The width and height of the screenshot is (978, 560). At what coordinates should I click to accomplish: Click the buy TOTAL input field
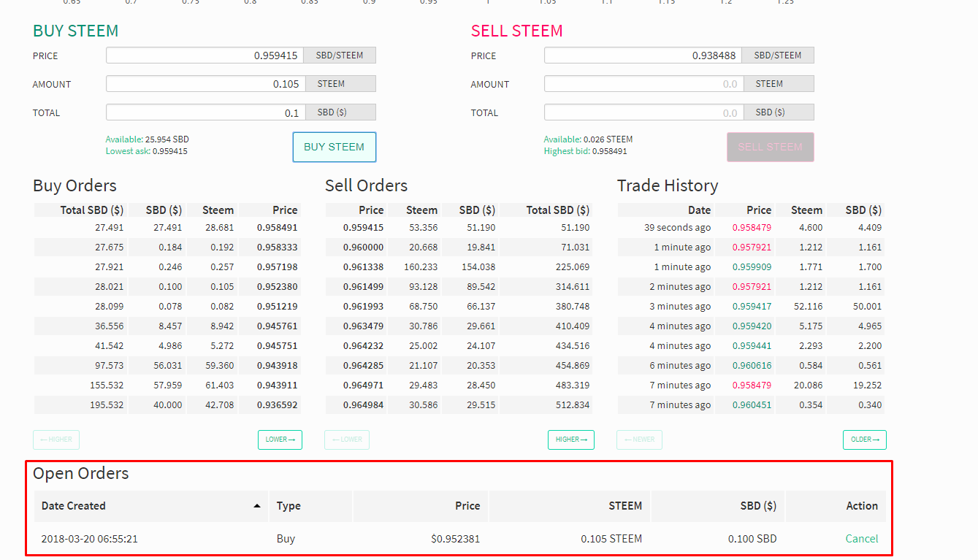[x=205, y=112]
